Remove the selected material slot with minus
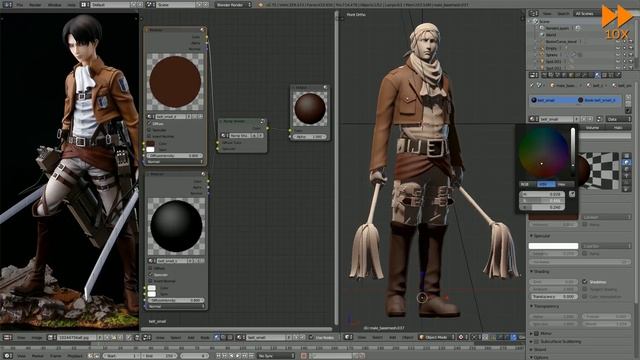 (628, 104)
